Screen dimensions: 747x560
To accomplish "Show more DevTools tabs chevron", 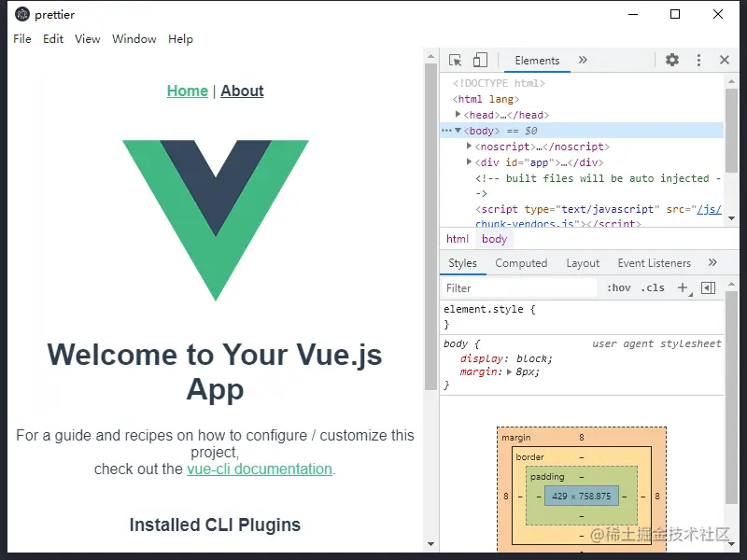I will pyautogui.click(x=583, y=60).
